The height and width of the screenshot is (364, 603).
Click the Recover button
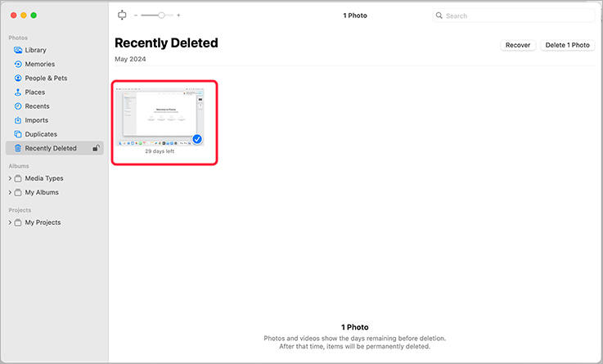click(x=518, y=45)
